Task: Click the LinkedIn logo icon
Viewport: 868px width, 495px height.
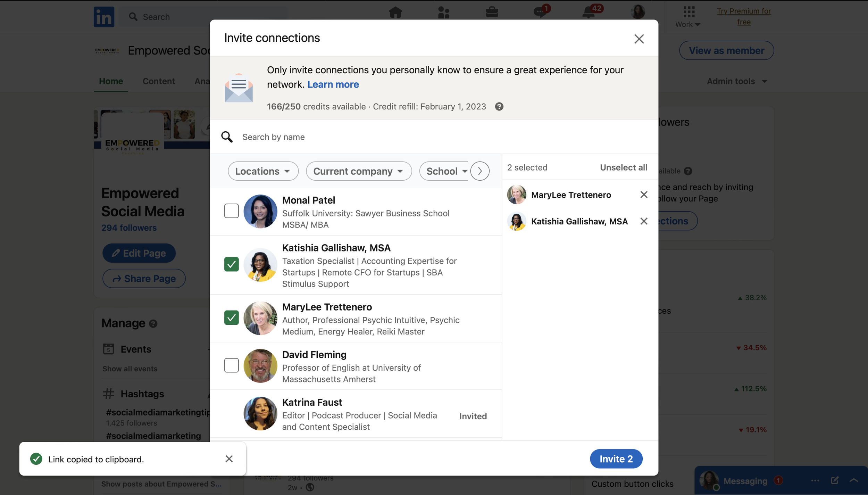Action: pyautogui.click(x=104, y=16)
